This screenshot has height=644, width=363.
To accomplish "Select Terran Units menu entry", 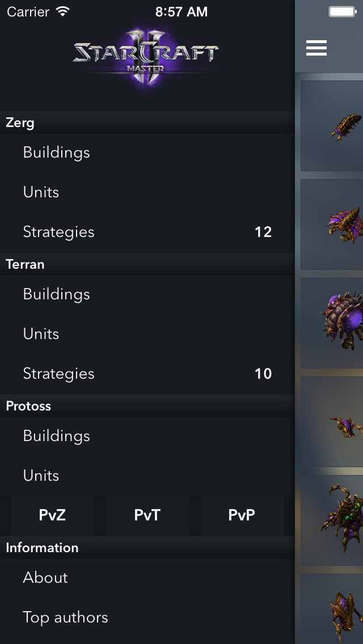I will (x=41, y=334).
